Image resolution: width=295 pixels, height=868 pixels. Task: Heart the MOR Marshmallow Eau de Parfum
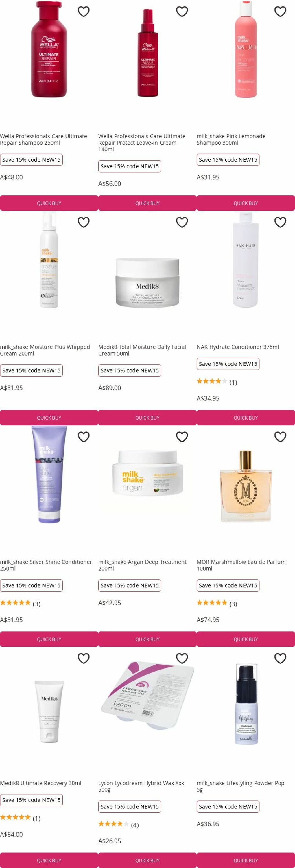coord(280,437)
